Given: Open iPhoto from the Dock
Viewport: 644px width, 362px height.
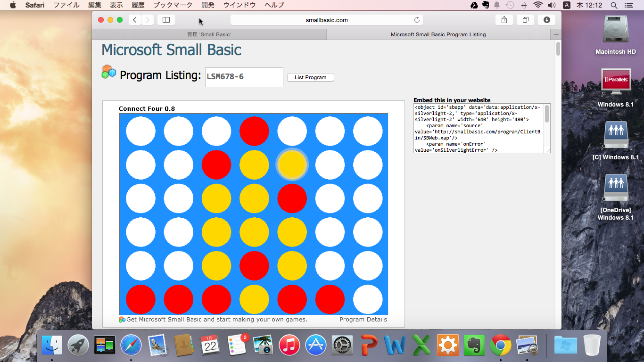Looking at the screenshot, I should coord(263,346).
